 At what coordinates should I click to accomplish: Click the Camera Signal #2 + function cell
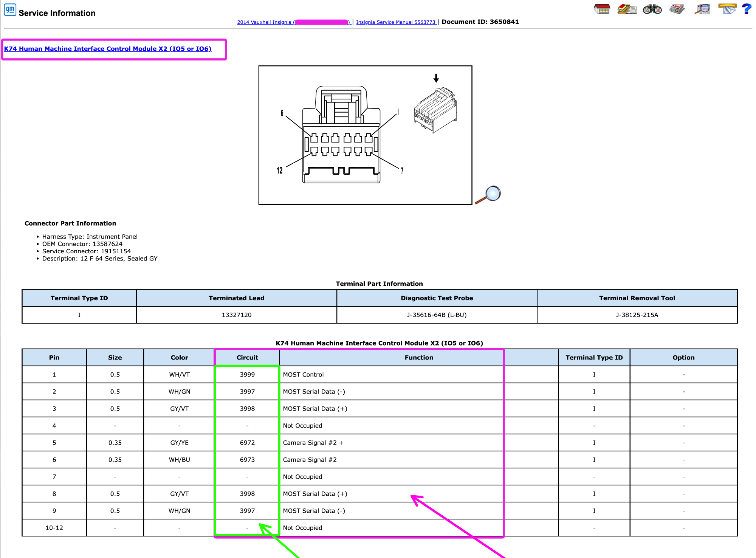click(419, 443)
